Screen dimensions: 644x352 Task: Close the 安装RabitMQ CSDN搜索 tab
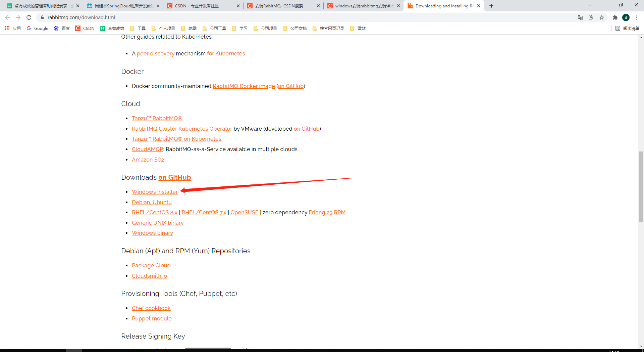(x=318, y=6)
